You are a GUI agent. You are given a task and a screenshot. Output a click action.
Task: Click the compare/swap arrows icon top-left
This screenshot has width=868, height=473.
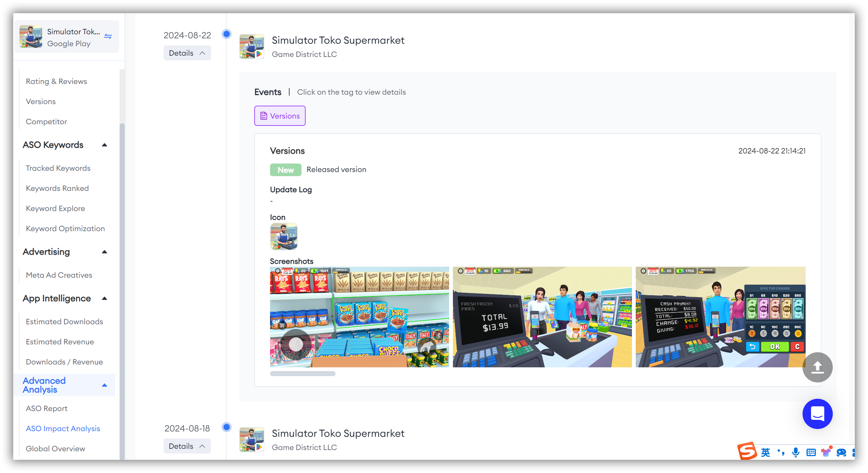(108, 36)
